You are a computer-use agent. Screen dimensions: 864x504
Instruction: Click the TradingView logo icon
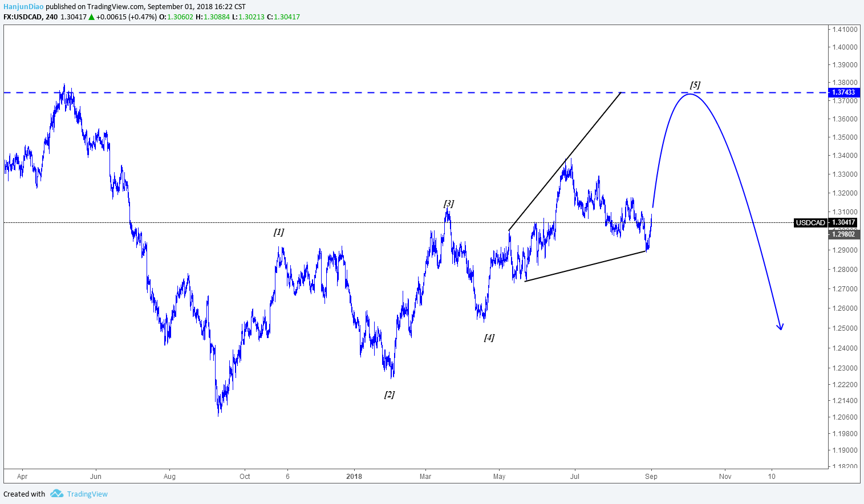56,494
